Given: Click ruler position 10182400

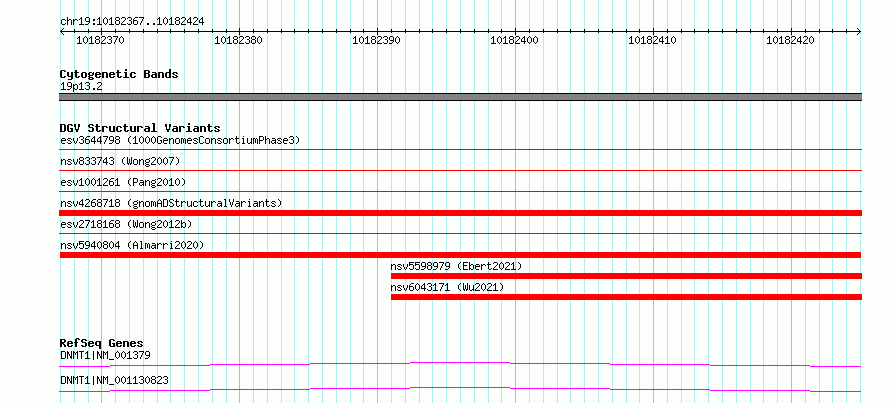Looking at the screenshot, I should tap(514, 40).
